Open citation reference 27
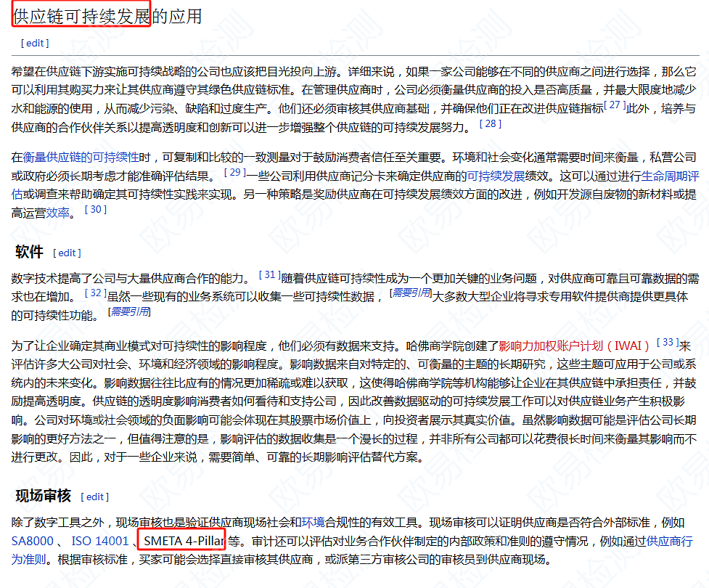709x588 pixels. [615, 105]
